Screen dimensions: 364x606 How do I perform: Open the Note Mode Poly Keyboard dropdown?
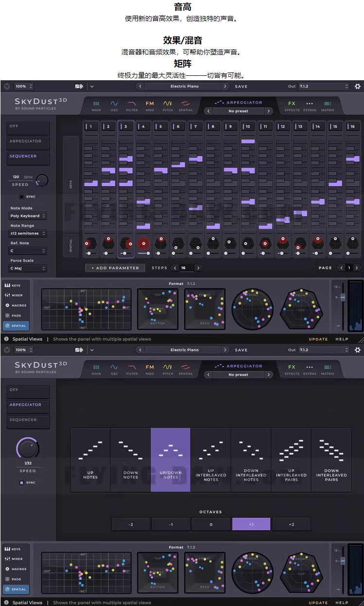coord(28,216)
